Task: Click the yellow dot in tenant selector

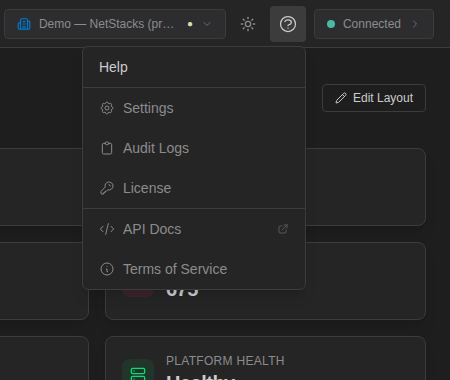Action: (x=190, y=24)
